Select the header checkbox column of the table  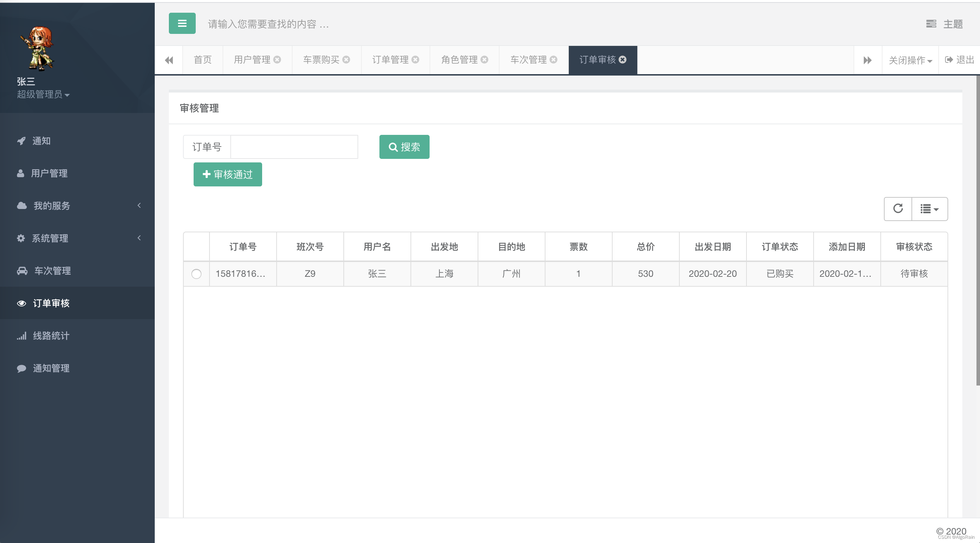[x=196, y=246]
